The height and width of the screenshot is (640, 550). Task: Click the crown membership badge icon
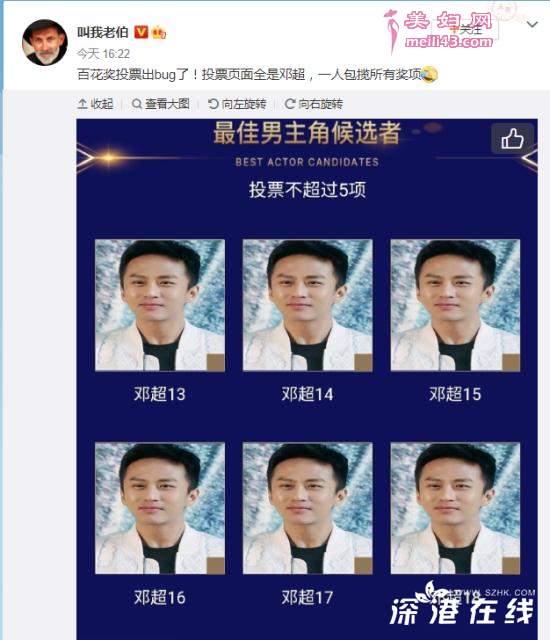pyautogui.click(x=159, y=32)
